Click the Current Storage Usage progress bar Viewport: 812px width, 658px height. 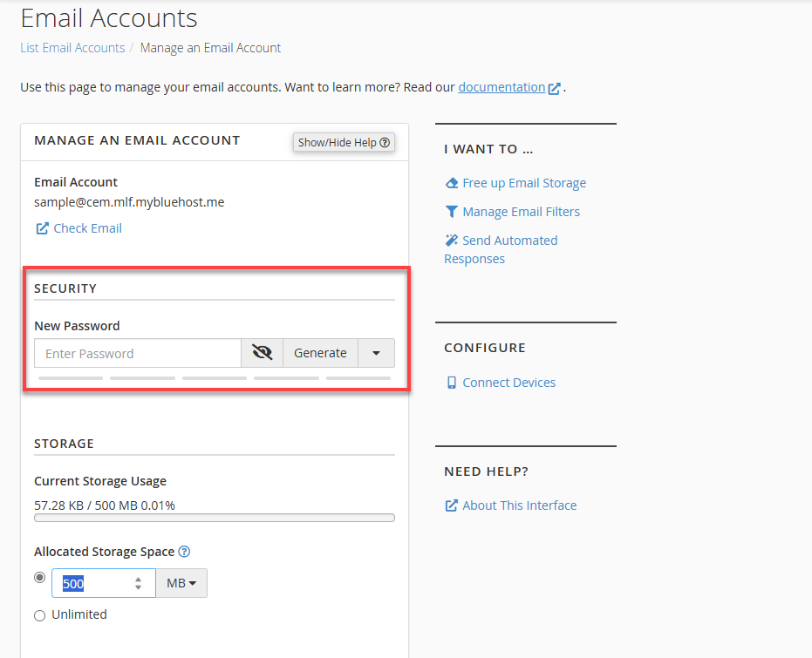(x=214, y=517)
